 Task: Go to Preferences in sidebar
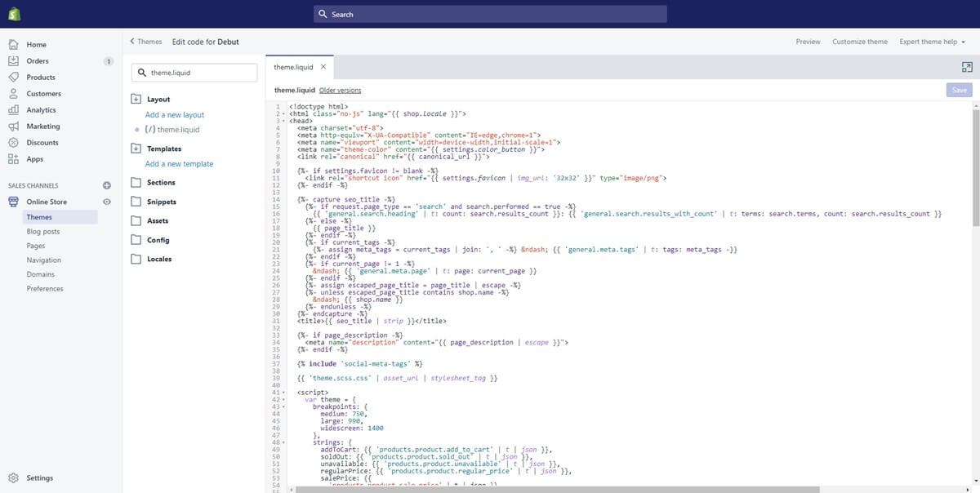click(x=45, y=289)
